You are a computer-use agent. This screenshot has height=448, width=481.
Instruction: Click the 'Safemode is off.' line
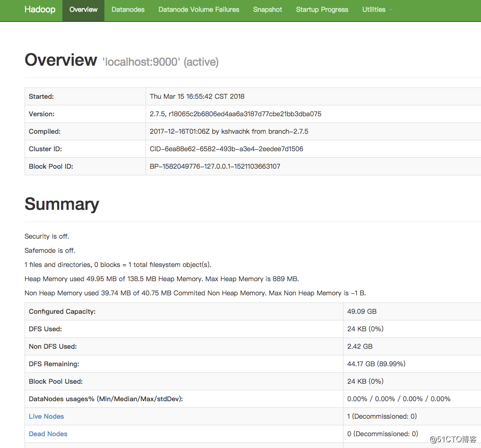50,250
